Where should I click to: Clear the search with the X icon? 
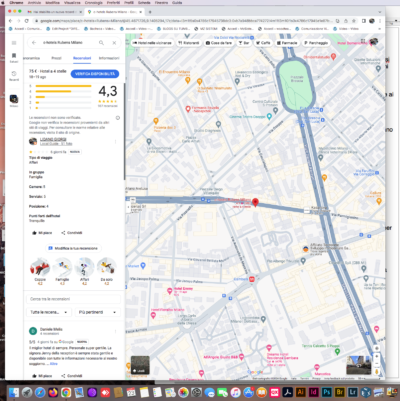click(114, 43)
